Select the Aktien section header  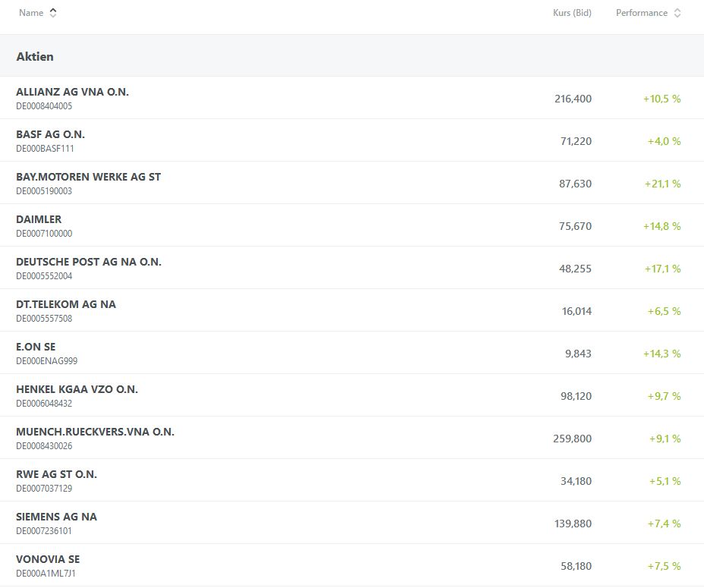pyautogui.click(x=35, y=56)
